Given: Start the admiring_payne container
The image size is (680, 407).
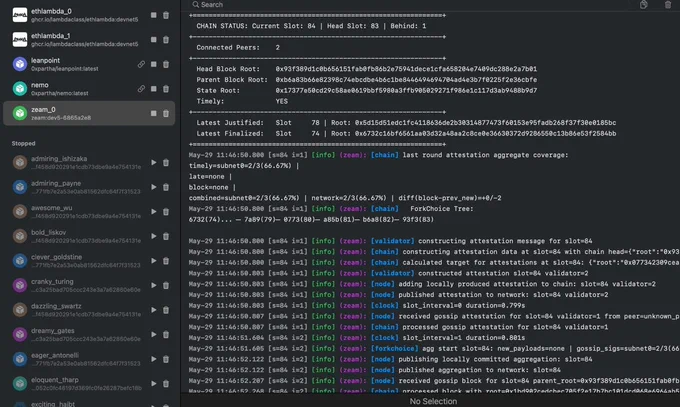Looking at the screenshot, I should point(154,187).
